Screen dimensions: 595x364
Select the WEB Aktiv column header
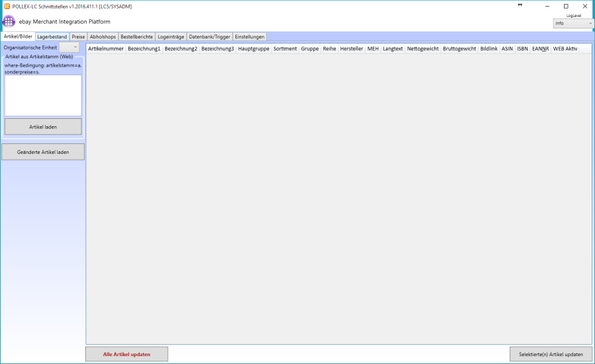pyautogui.click(x=565, y=49)
